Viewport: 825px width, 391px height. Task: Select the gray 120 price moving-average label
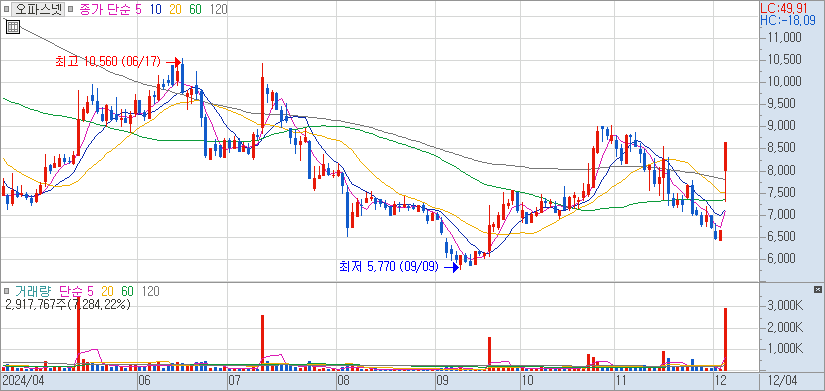pos(218,9)
